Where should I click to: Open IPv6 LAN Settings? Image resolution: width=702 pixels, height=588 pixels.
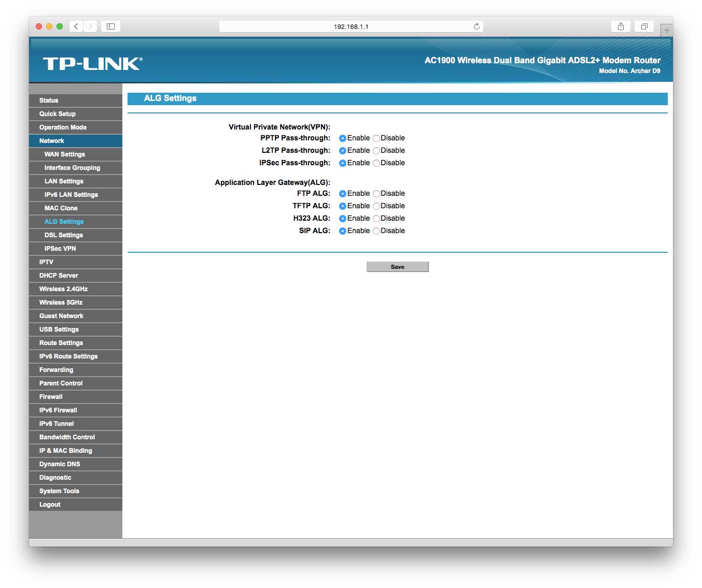(x=76, y=195)
